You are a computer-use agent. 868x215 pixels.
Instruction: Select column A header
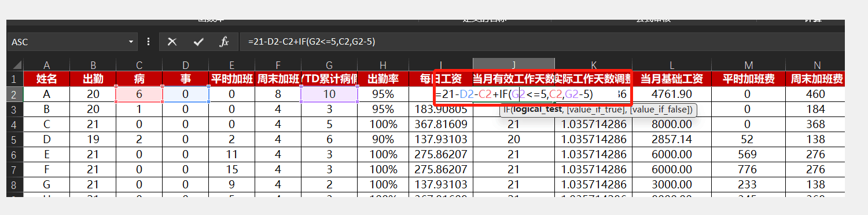(47, 65)
